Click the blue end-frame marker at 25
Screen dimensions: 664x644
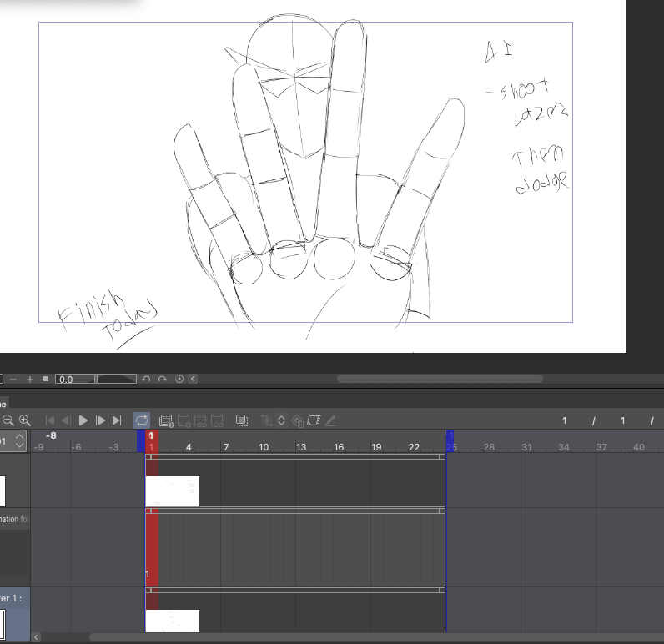(x=450, y=441)
